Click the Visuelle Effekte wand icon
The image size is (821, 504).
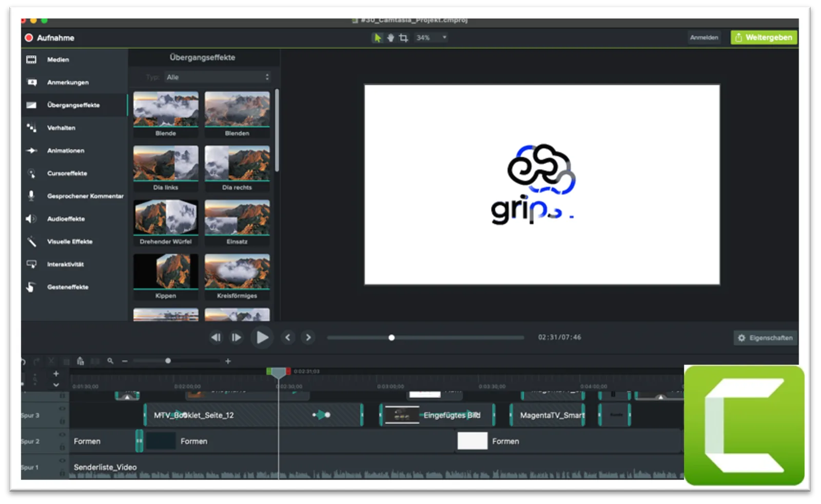32,241
